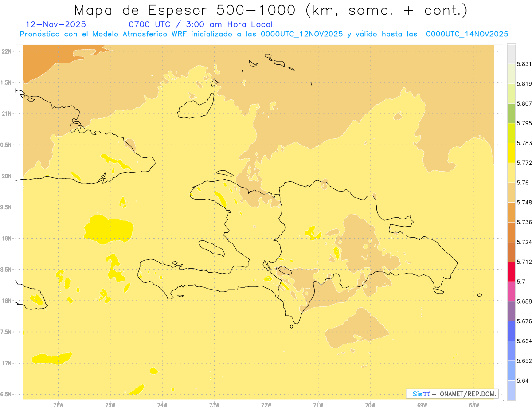Click the '20N' latitude label
Image resolution: width=532 pixels, height=411 pixels.
(x=7, y=176)
